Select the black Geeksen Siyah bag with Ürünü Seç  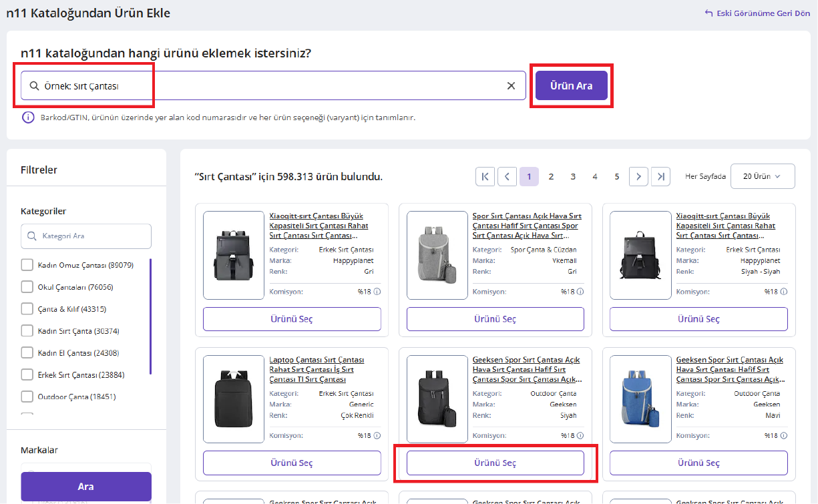pos(495,463)
